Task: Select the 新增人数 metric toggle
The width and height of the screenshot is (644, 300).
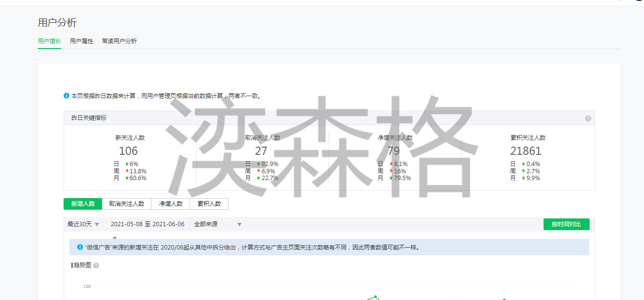Action: pyautogui.click(x=83, y=204)
